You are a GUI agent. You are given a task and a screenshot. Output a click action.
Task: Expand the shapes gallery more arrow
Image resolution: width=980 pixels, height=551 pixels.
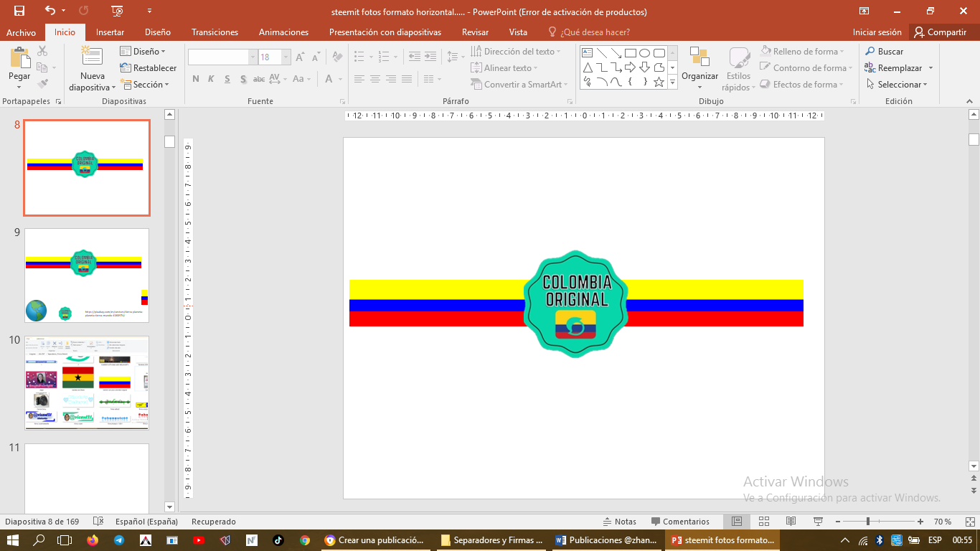pyautogui.click(x=672, y=83)
